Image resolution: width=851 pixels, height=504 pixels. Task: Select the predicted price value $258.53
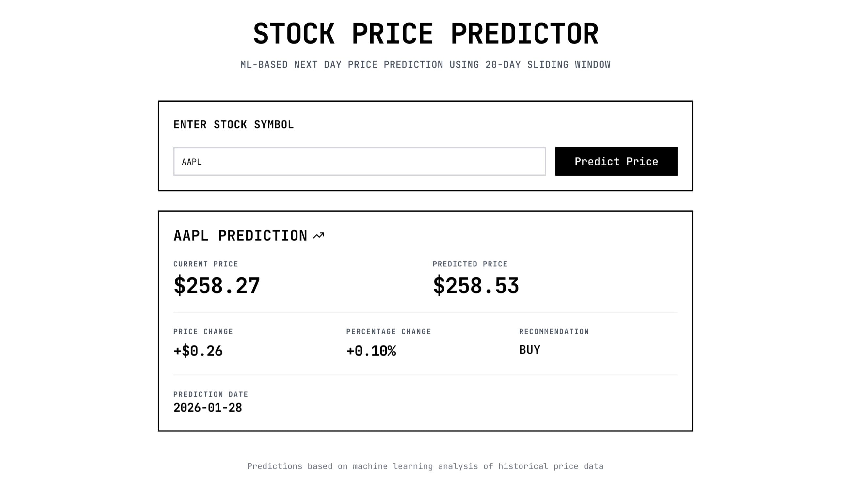click(475, 286)
